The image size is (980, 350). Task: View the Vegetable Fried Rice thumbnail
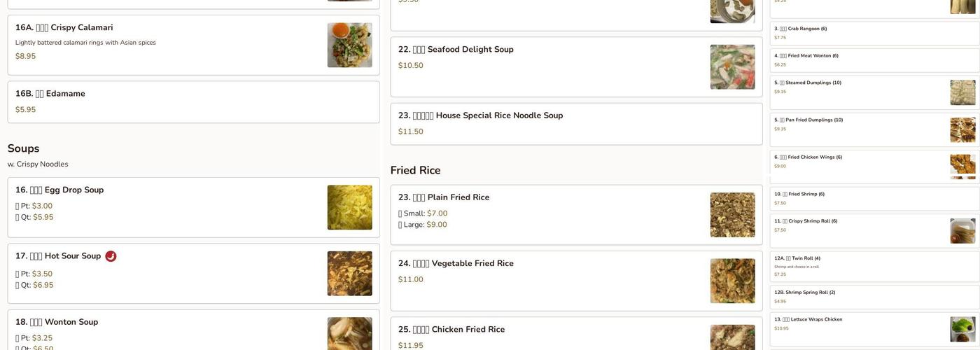click(732, 281)
